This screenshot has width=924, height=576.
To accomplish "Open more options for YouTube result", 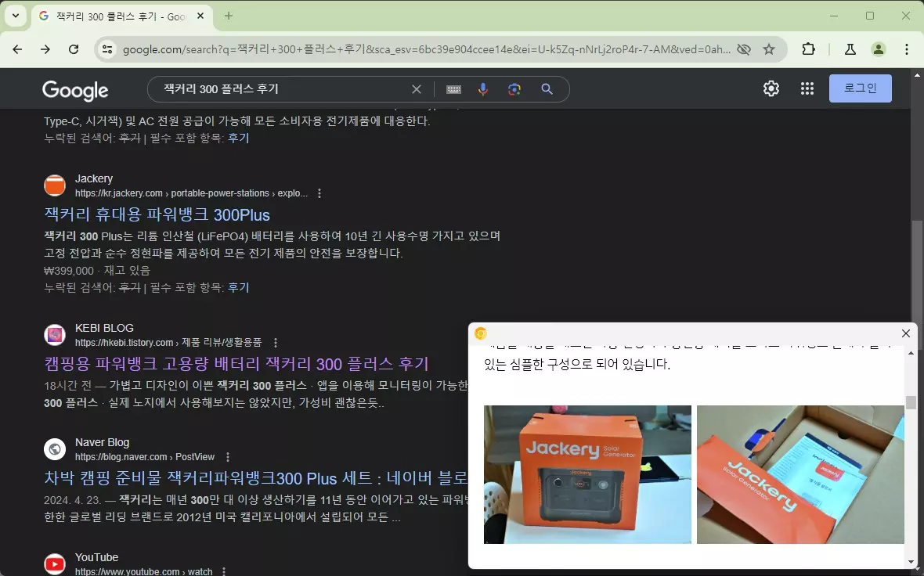I will click(x=223, y=571).
